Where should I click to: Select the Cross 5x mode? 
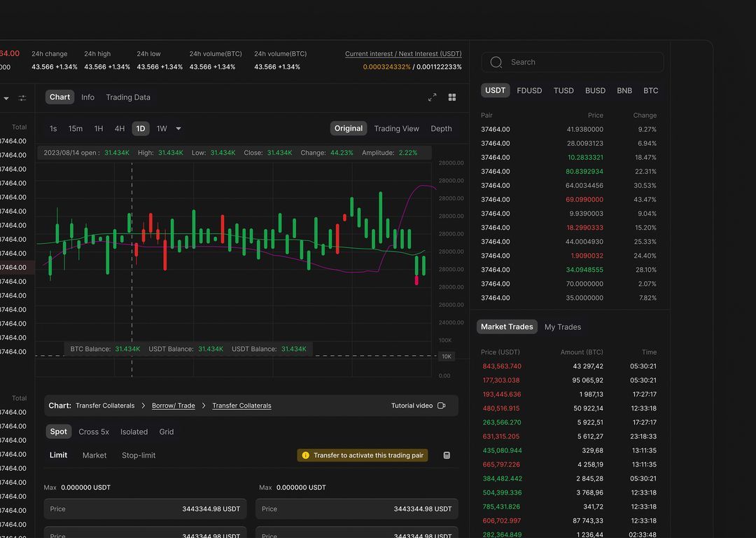pyautogui.click(x=94, y=432)
